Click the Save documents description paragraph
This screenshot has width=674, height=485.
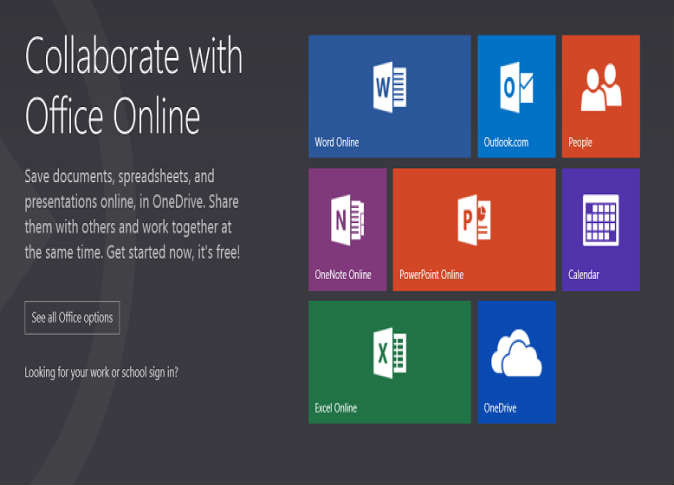pyautogui.click(x=132, y=214)
